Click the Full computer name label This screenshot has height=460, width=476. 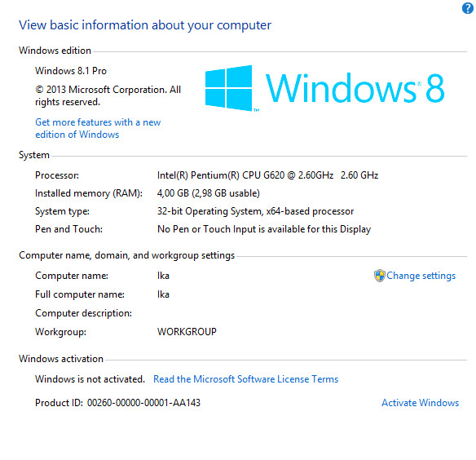tap(80, 294)
